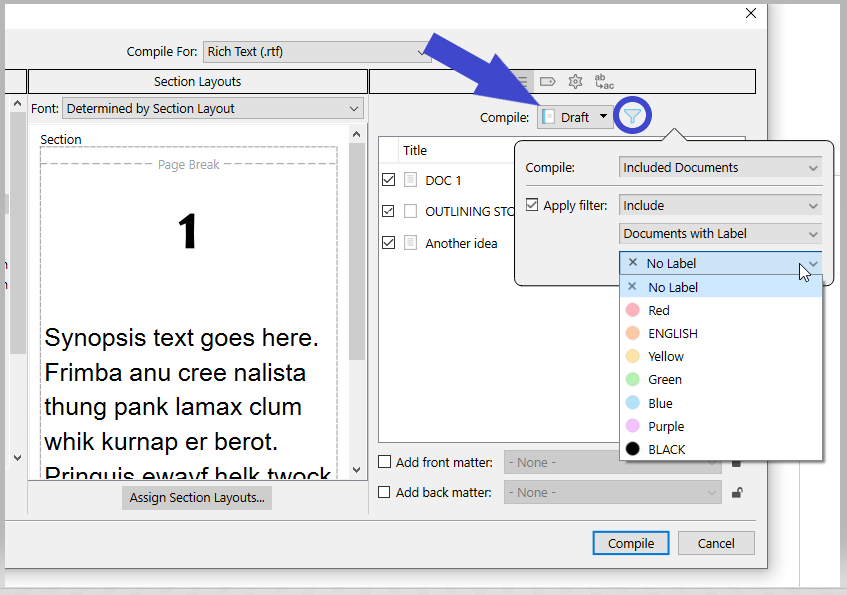Uncheck the DOC 1 include checkbox
This screenshot has height=595, width=847.
point(389,180)
